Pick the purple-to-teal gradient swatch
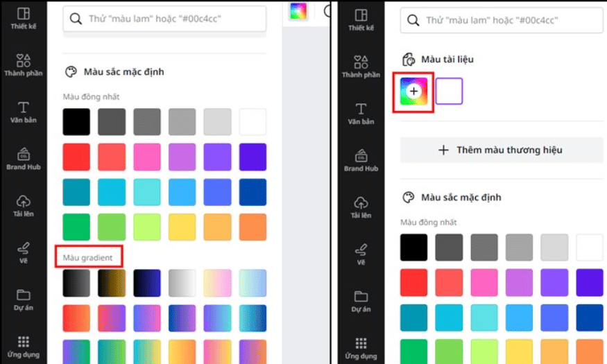 click(x=217, y=318)
